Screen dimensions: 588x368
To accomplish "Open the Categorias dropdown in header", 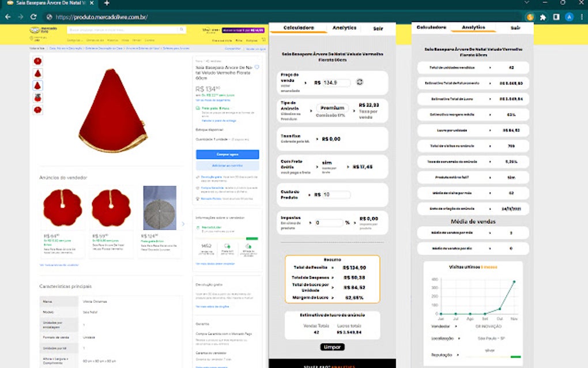I will (x=74, y=40).
